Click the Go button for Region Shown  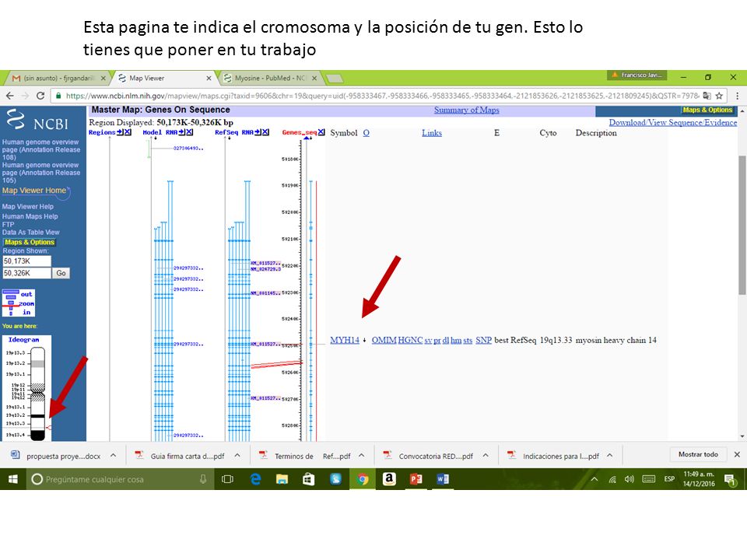[x=61, y=273]
